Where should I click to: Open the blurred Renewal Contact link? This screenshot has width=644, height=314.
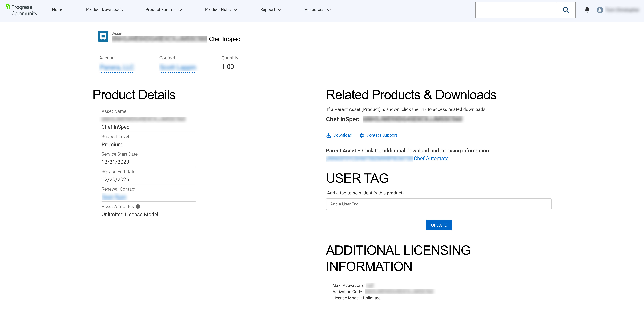tap(114, 197)
